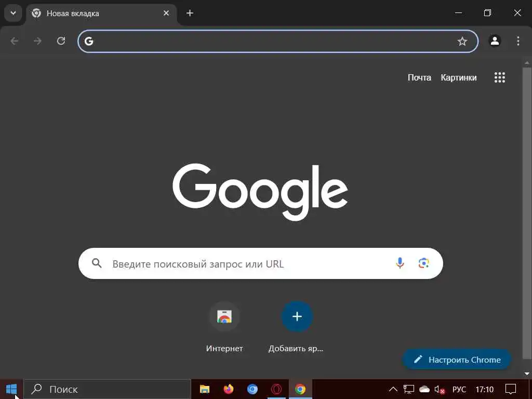Search by image with Google Lens
Image resolution: width=532 pixels, height=399 pixels.
pyautogui.click(x=423, y=263)
